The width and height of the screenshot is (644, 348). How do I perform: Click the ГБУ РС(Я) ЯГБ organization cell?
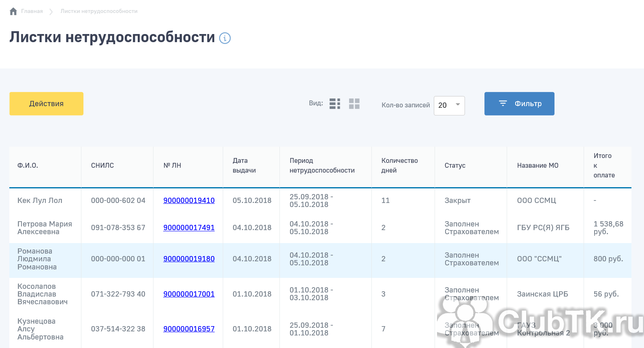[543, 228]
